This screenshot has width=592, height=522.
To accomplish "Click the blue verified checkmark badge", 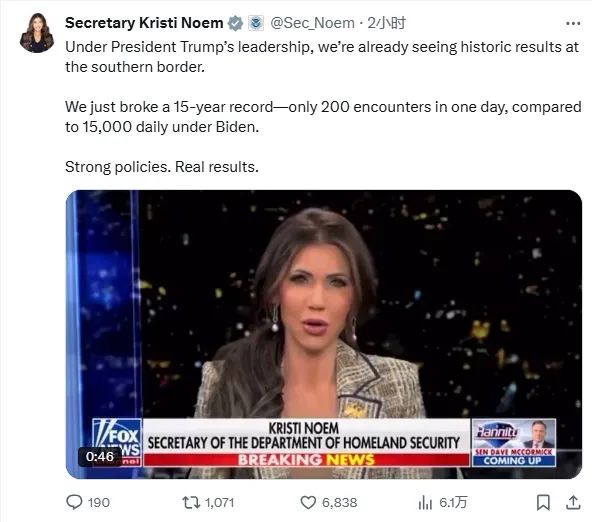I will click(x=236, y=23).
